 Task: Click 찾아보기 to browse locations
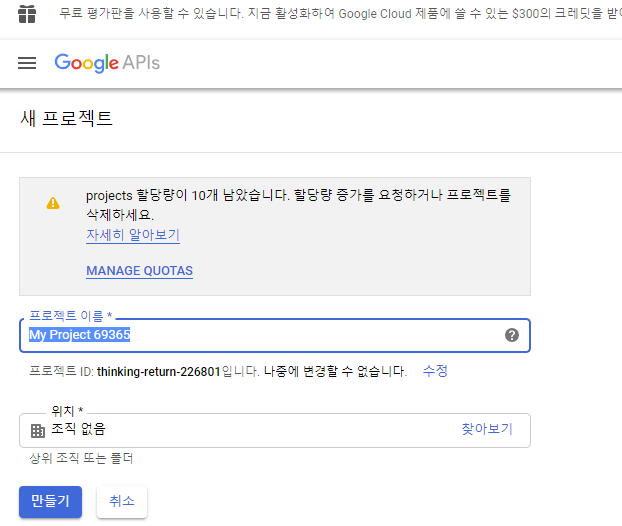click(x=487, y=429)
